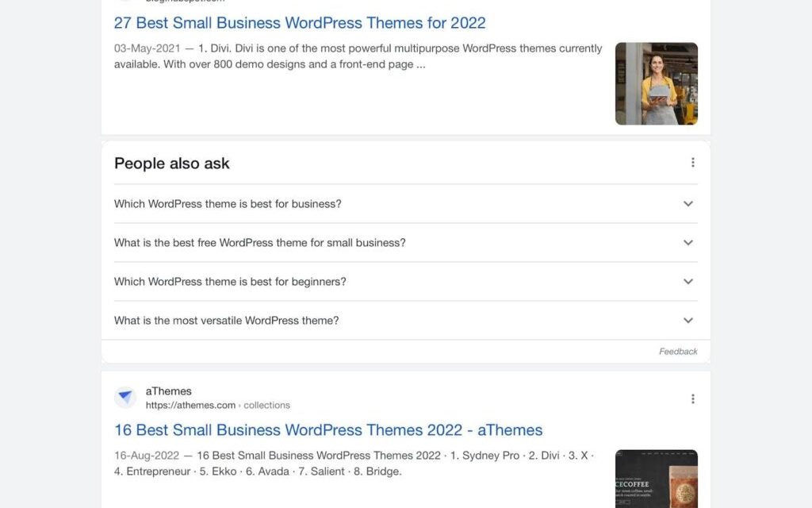Expand 'What is the best free WordPress theme for small business?'
This screenshot has height=508, width=812.
click(259, 242)
